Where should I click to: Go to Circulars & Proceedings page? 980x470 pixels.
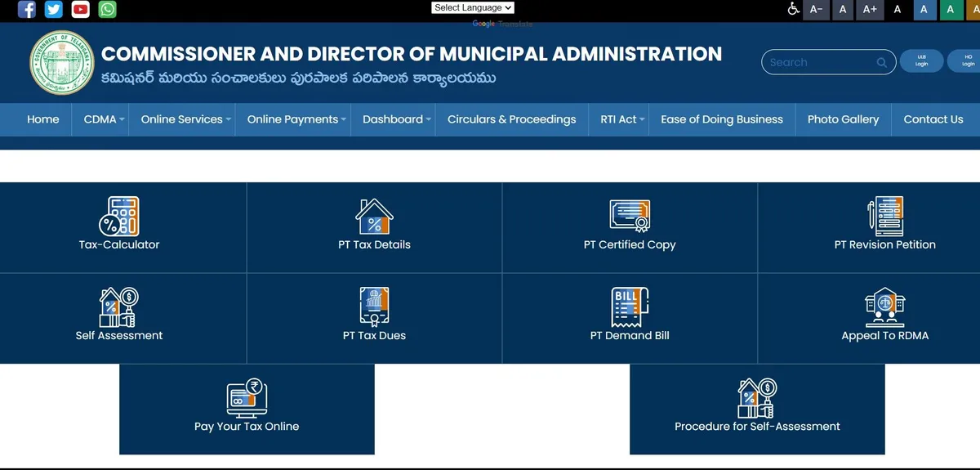coord(511,119)
